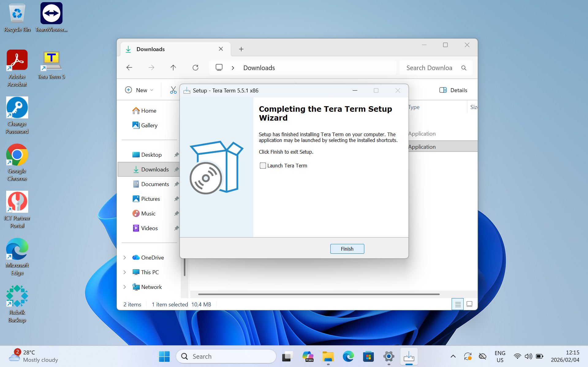Open Microsoft Store from taskbar
Screen dimensions: 588x367
[368, 357]
